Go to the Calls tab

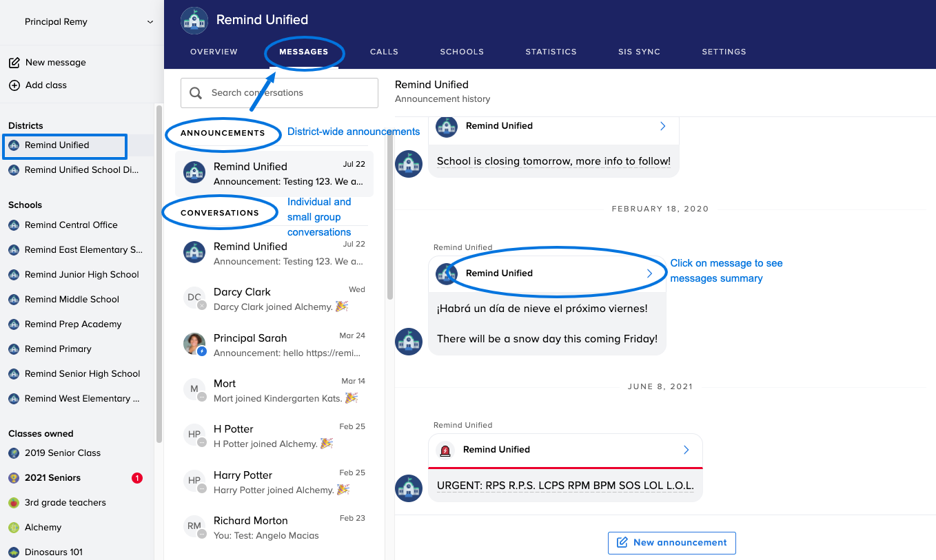pos(384,52)
